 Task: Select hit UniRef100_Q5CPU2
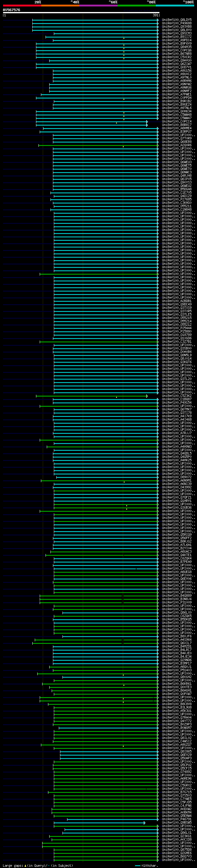coord(177,765)
